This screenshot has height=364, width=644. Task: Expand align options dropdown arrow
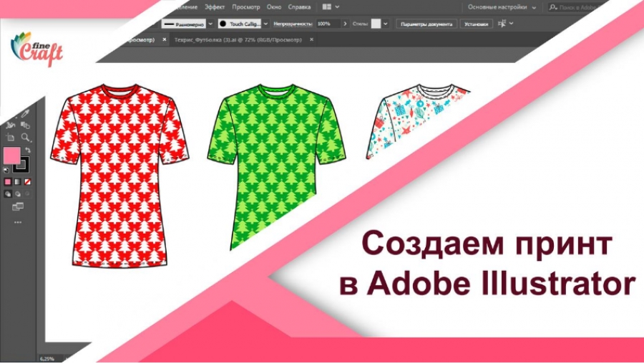[x=511, y=24]
